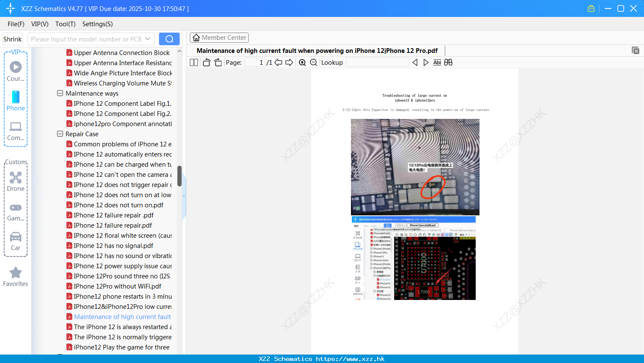Open Upper Antenna Interface Resistance file

coord(119,63)
